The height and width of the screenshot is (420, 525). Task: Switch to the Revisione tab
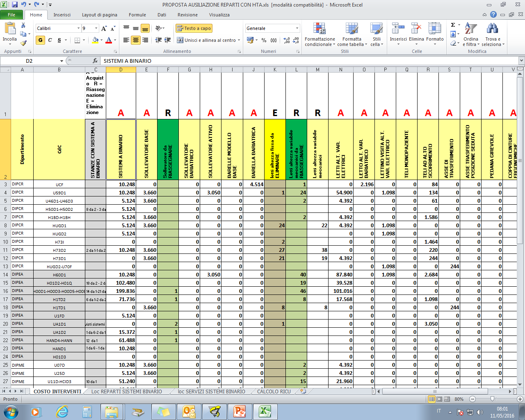[x=188, y=15]
